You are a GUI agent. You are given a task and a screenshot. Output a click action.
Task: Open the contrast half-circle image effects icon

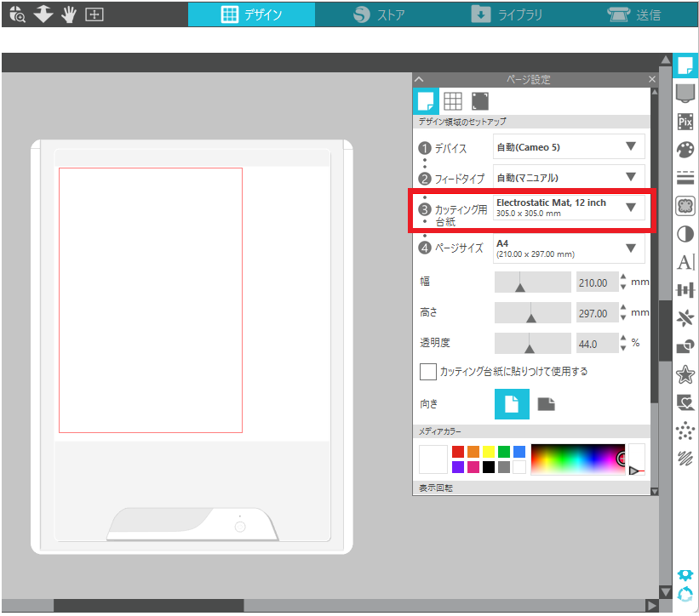pyautogui.click(x=685, y=234)
